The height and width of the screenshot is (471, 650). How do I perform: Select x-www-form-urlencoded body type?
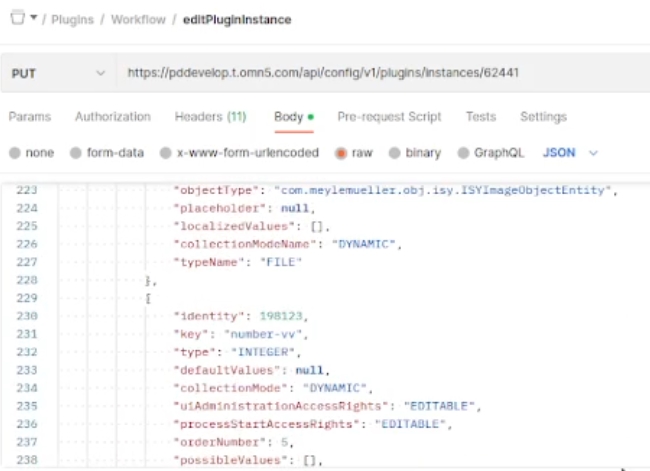pyautogui.click(x=239, y=154)
